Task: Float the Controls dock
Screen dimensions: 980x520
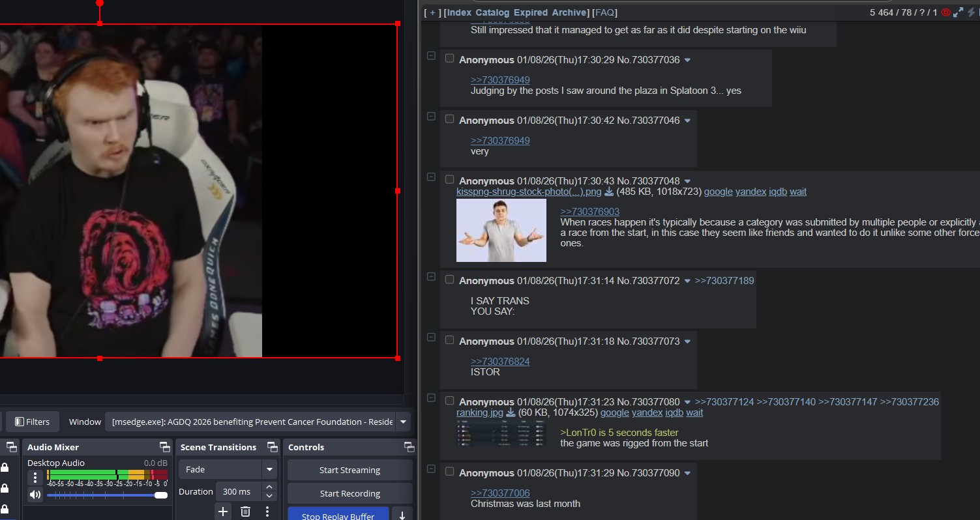Action: click(409, 447)
